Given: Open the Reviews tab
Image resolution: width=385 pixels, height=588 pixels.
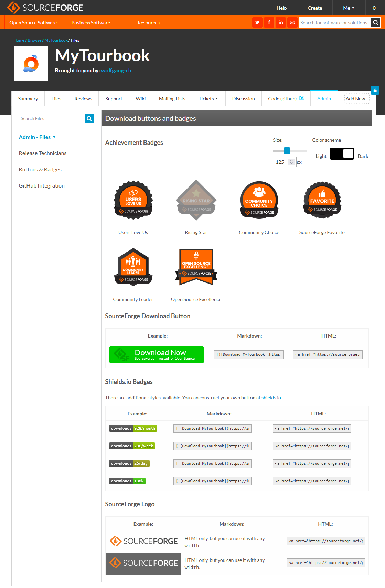Looking at the screenshot, I should click(x=83, y=99).
